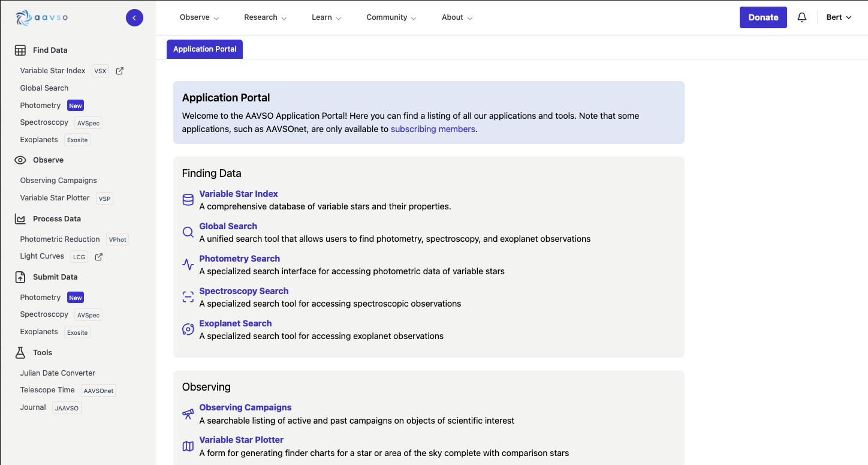Open Observing Campaigns in sidebar
The image size is (868, 465).
pyautogui.click(x=59, y=181)
